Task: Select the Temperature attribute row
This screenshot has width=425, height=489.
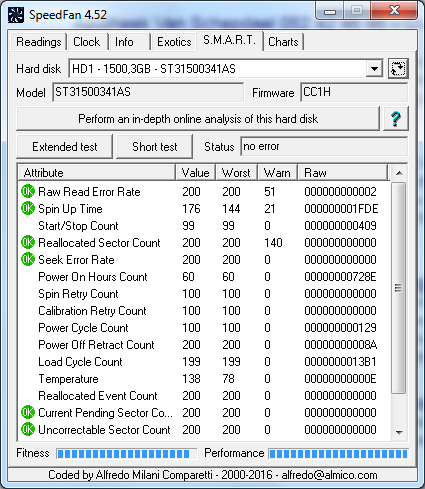Action: (x=204, y=379)
